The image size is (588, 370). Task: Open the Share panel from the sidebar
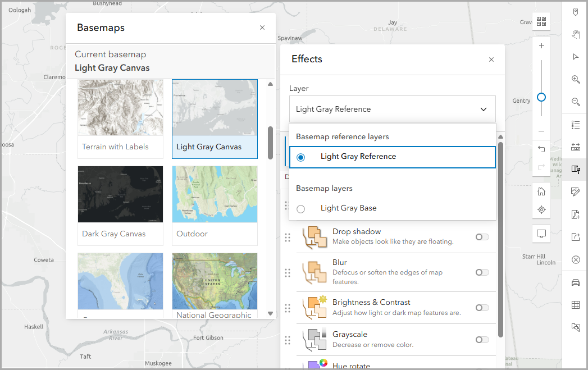(x=575, y=236)
